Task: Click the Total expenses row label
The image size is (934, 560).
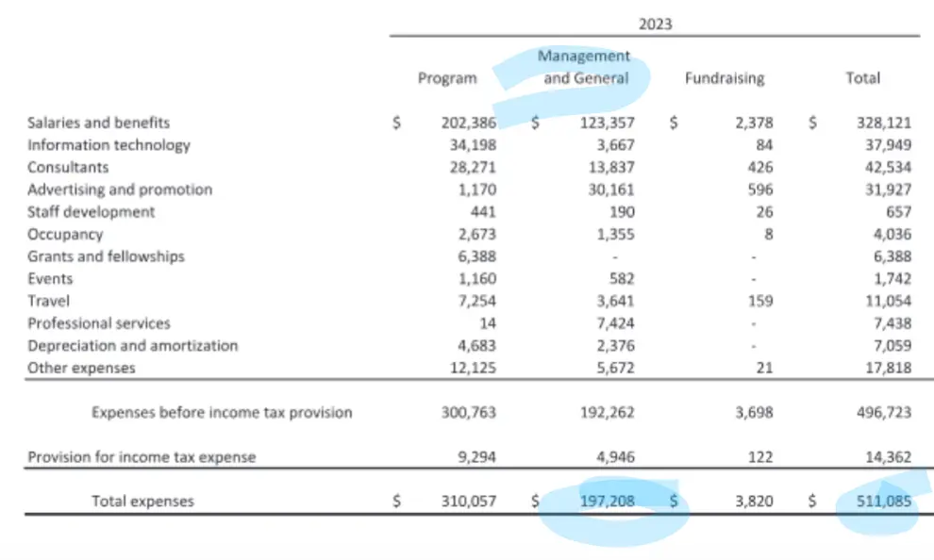Action: (142, 502)
